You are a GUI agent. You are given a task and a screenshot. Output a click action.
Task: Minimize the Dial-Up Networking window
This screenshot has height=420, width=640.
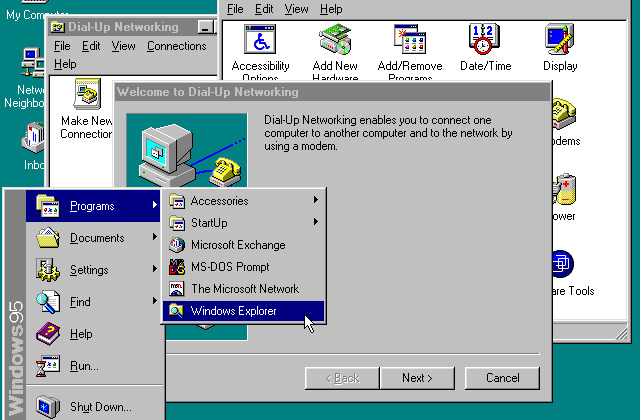point(206,27)
